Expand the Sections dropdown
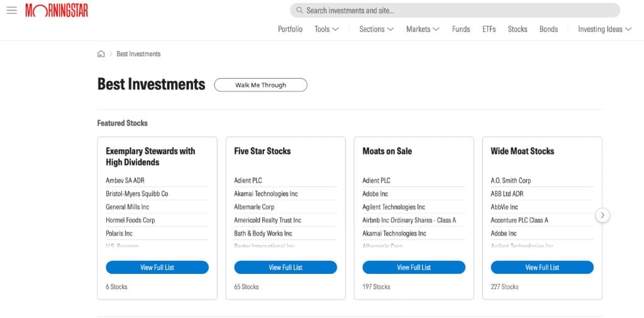Screen dimensions: 644x318 [377, 29]
